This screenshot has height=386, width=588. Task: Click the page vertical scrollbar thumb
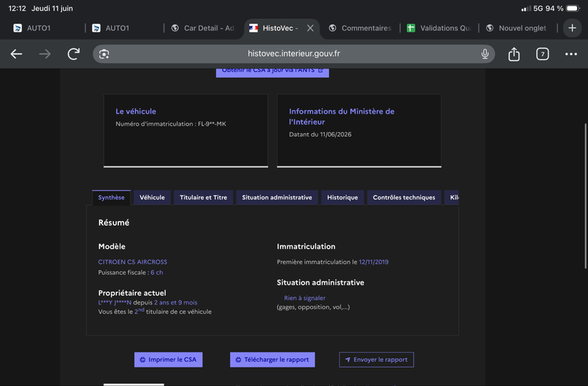585,196
